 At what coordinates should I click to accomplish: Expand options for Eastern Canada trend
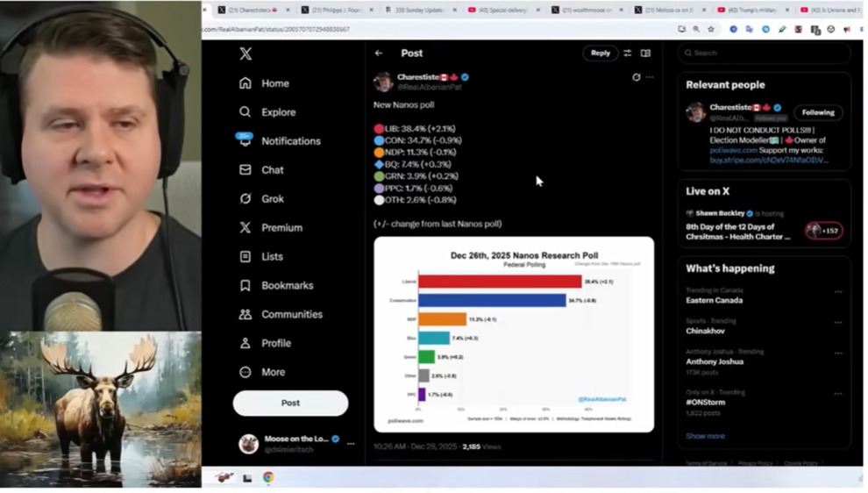coord(838,292)
